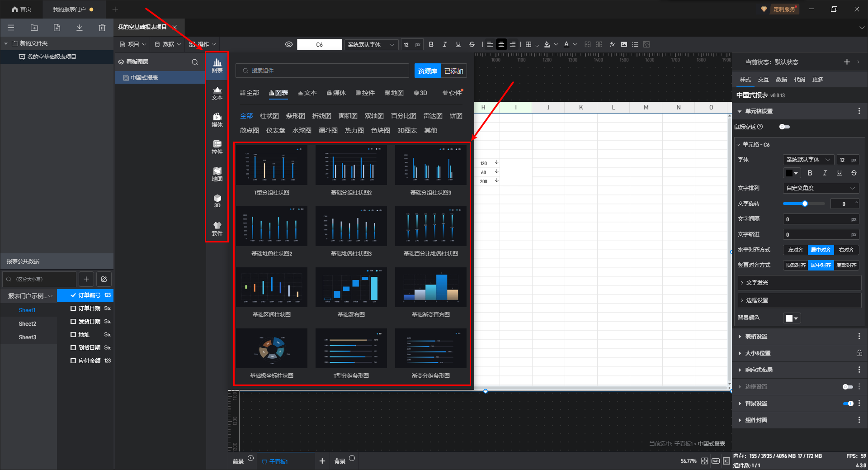
Task: Click the 已添加 button
Action: pos(453,71)
